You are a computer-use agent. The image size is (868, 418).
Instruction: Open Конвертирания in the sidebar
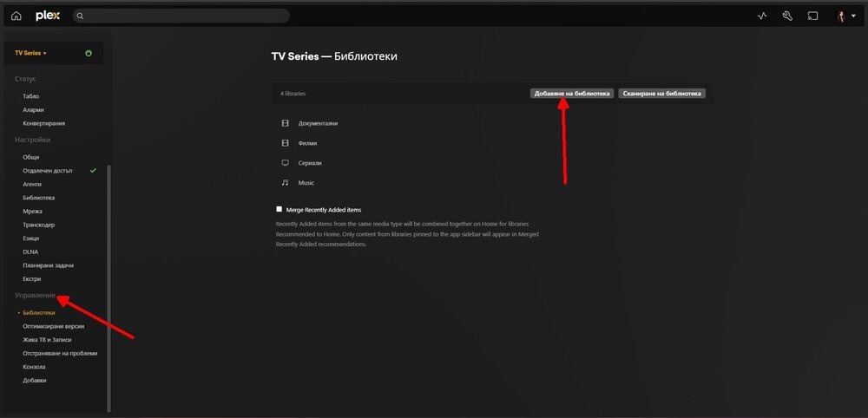(x=43, y=123)
